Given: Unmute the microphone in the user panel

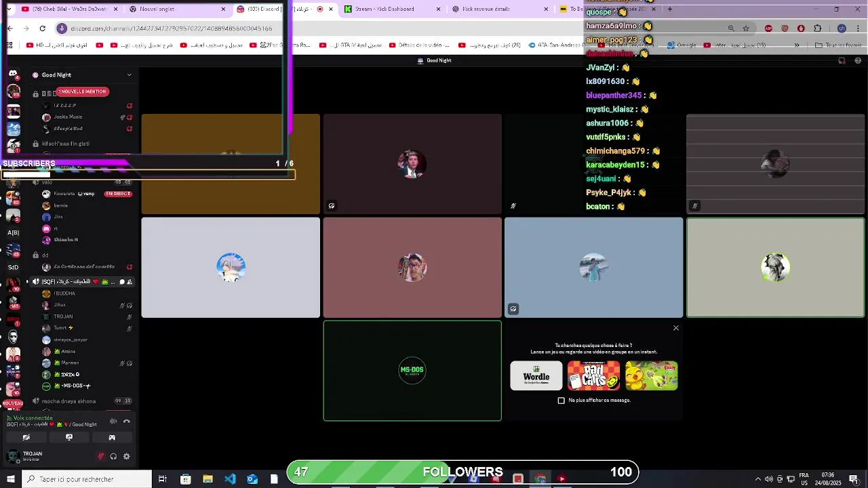Looking at the screenshot, I should point(101,457).
